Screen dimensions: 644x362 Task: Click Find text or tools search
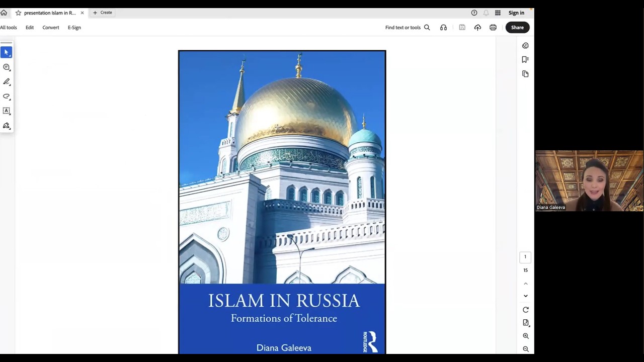coord(408,28)
